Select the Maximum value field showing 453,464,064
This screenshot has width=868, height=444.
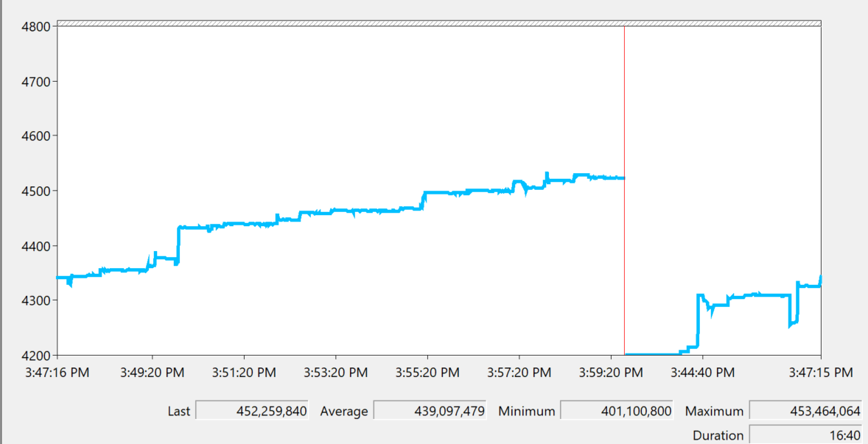[805, 411]
